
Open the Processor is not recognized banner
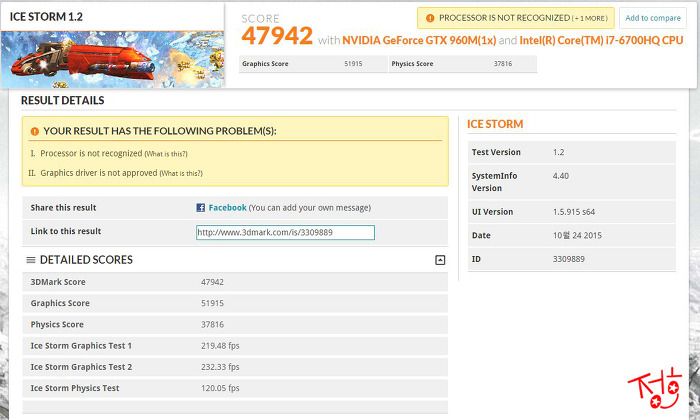[516, 18]
